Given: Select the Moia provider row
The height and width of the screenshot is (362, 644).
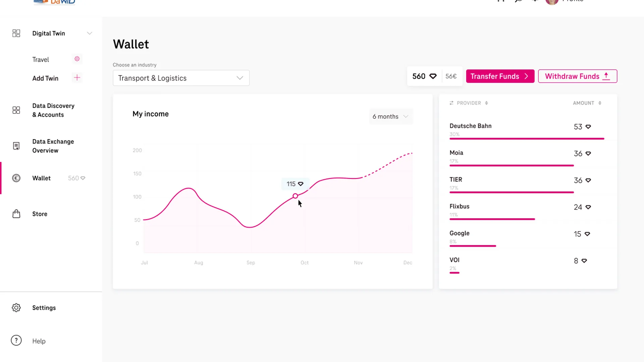Looking at the screenshot, I should tap(527, 158).
